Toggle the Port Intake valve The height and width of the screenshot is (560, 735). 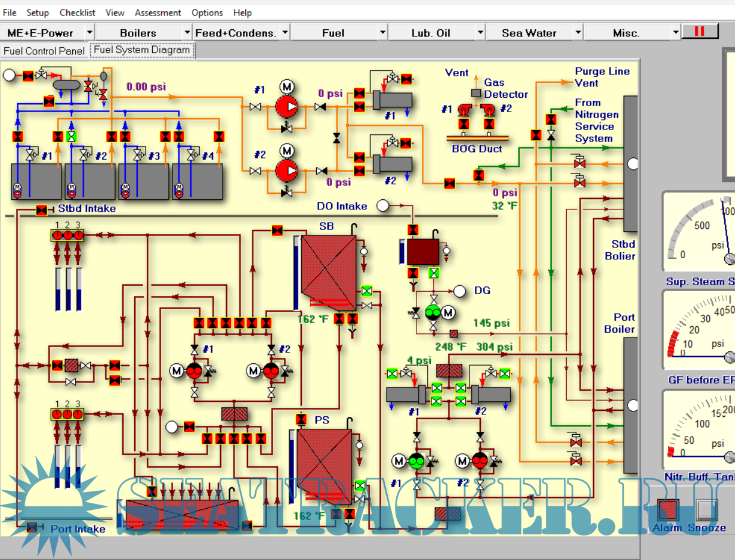pyautogui.click(x=32, y=527)
